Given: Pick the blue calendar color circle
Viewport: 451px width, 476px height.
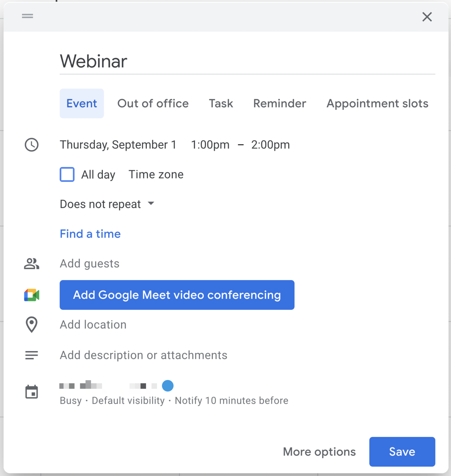Looking at the screenshot, I should (x=168, y=386).
